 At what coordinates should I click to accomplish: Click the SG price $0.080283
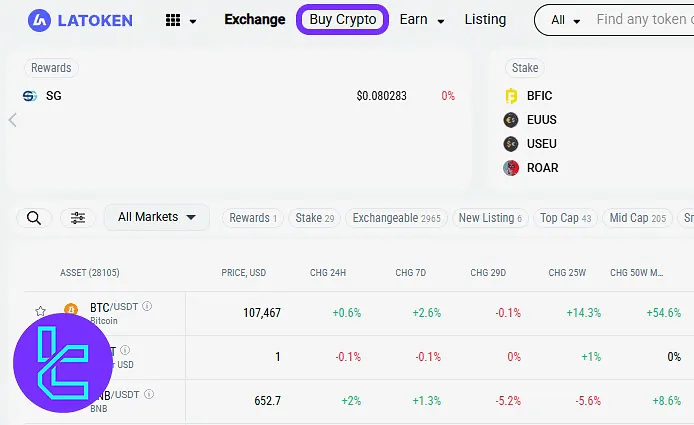pyautogui.click(x=382, y=96)
